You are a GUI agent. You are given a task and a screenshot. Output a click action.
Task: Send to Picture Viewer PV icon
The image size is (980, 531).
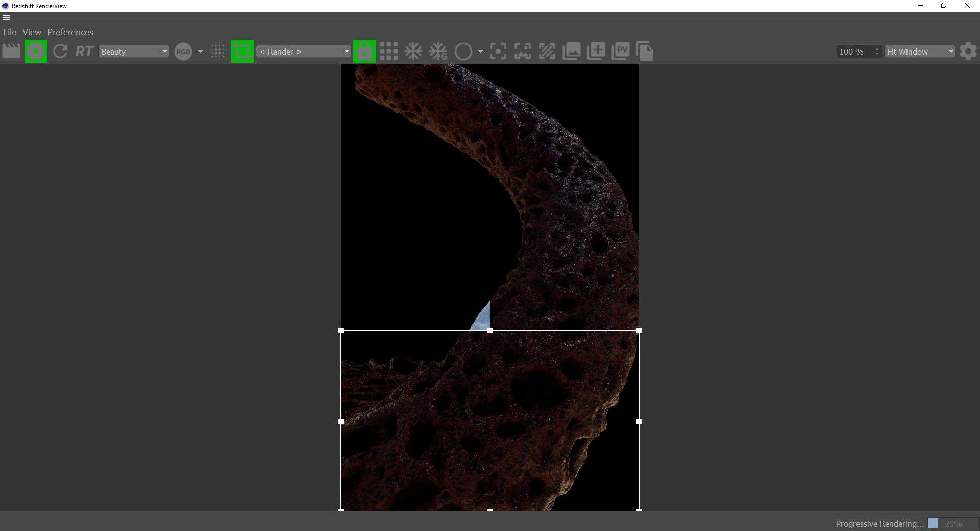621,52
